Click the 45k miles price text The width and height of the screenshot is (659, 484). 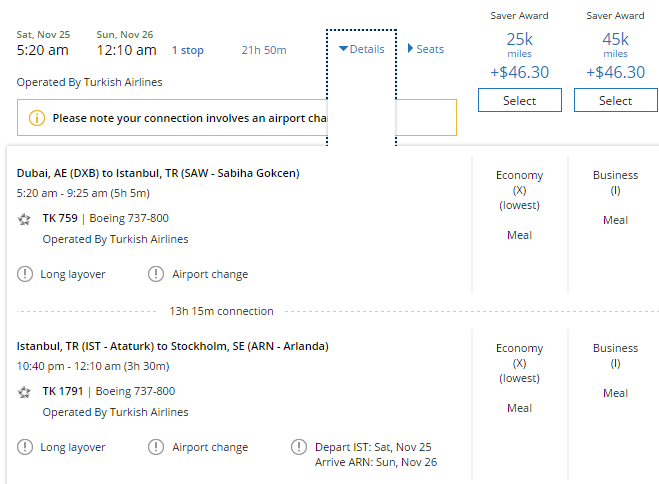point(615,40)
